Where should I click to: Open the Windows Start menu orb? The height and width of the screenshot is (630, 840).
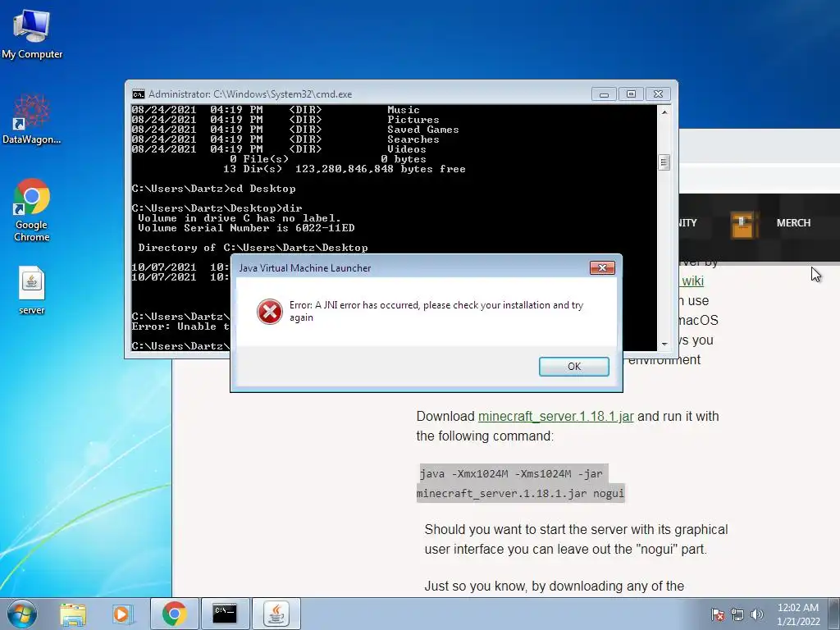(x=22, y=614)
